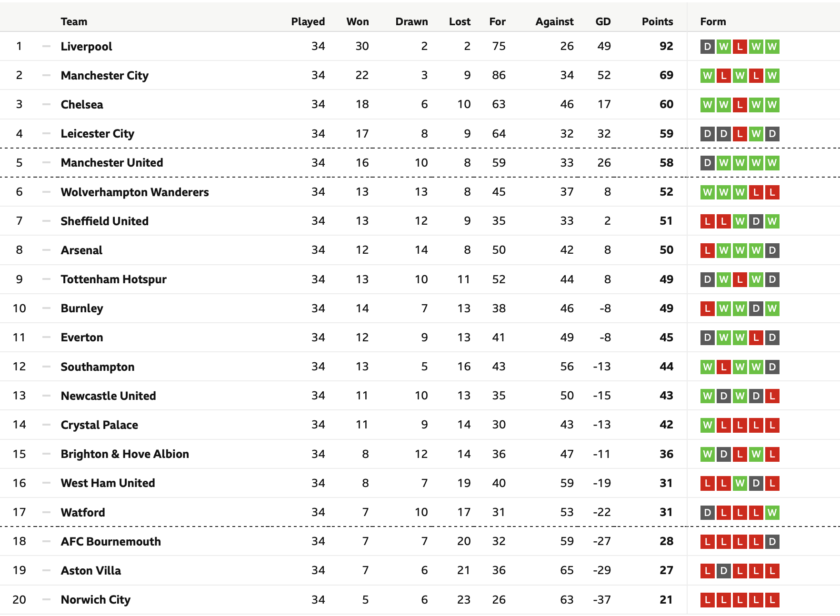Open the Wolverhampton Wanderers team link
Image resolution: width=840 pixels, height=616 pixels.
pos(135,192)
